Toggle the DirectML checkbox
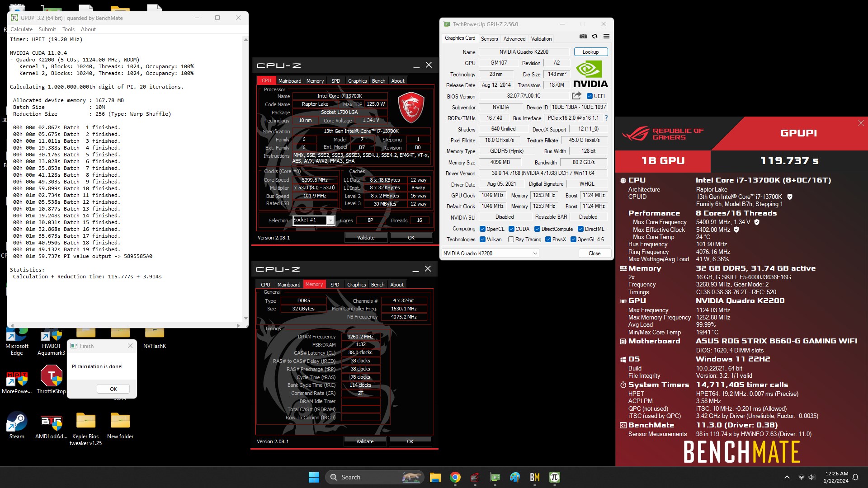 tap(580, 229)
